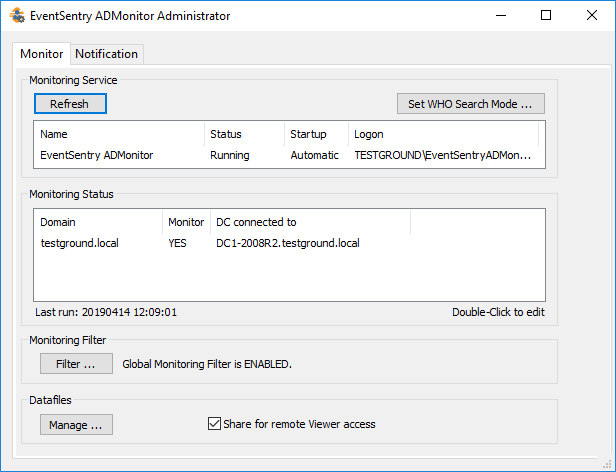Click Global Monitoring Filter is ENABLED text
The width and height of the screenshot is (616, 472).
(207, 364)
